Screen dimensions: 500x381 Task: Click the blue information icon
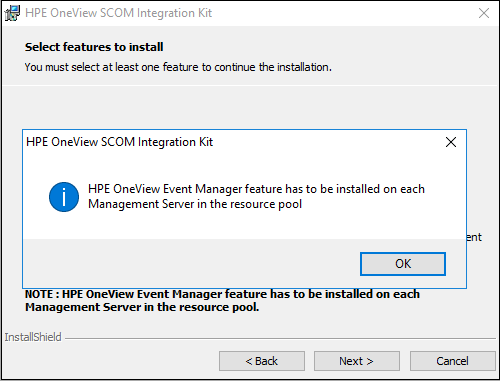coord(64,197)
